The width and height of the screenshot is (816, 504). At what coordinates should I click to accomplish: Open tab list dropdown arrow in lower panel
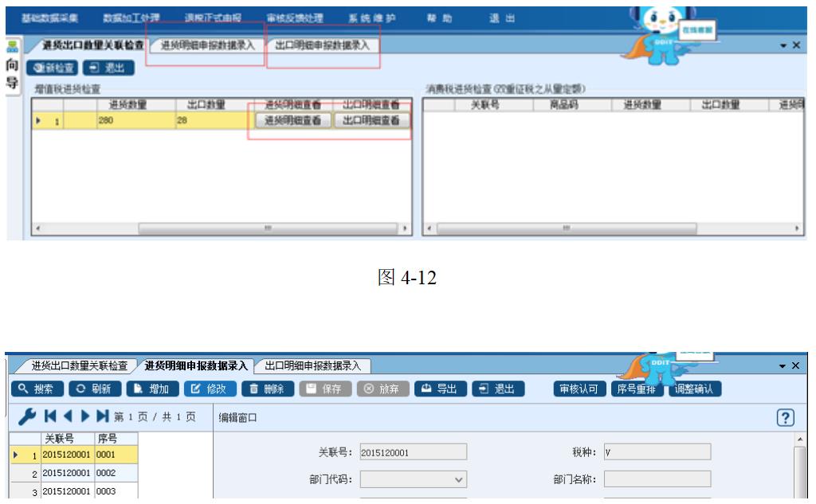pos(783,365)
